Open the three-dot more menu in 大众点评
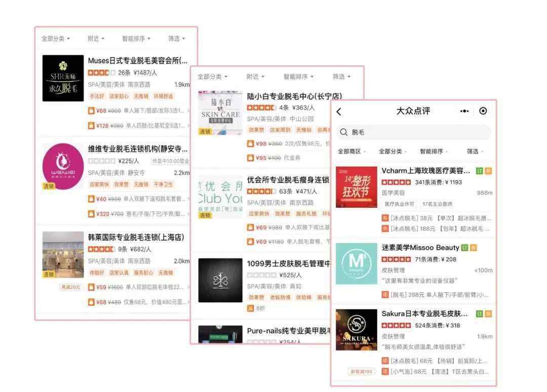Image resolution: width=547 pixels, height=392 pixels. pyautogui.click(x=464, y=111)
